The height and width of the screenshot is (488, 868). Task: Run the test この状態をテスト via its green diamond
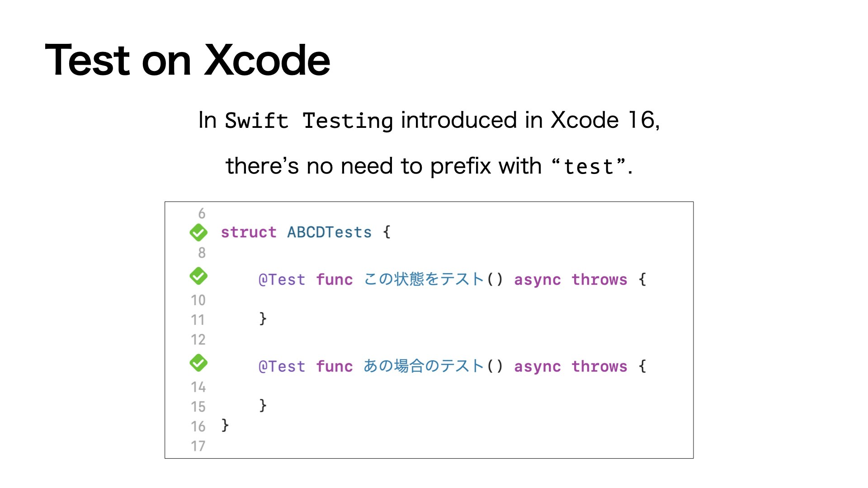tap(199, 276)
